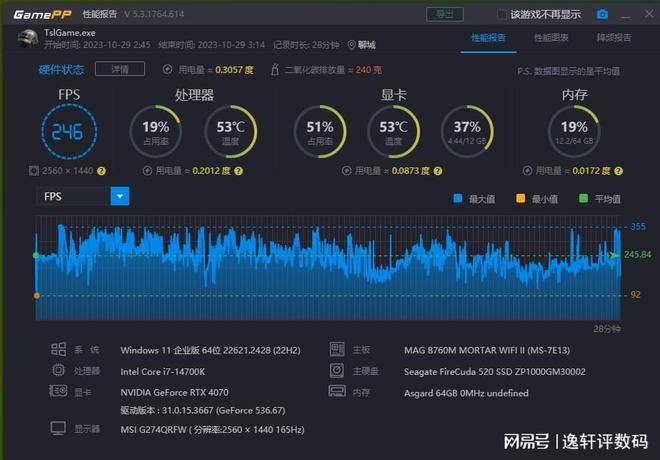Click the 240 克 emission value
The image size is (660, 460).
[x=369, y=70]
